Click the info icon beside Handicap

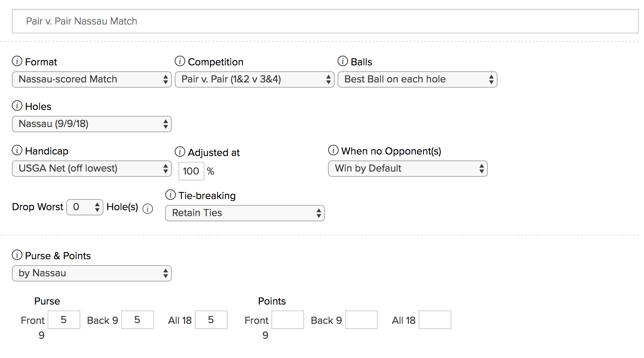[17, 150]
